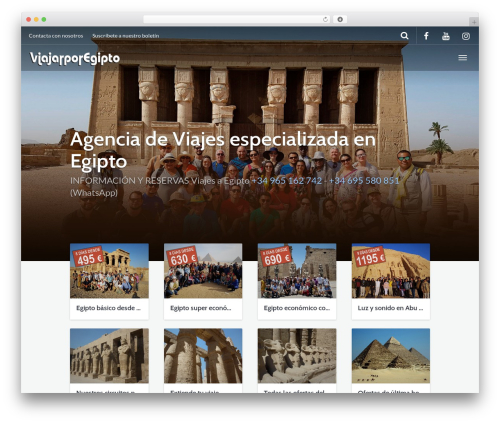Screen dimensions: 500x423
Task: Open the Giza pyramids thumbnail
Action: click(391, 356)
